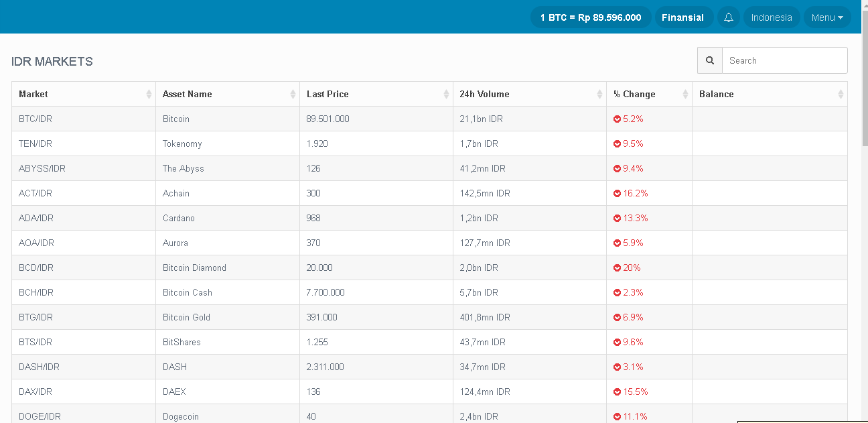Screen dimensions: 868x423
Task: Select the BTC/IDR market row
Action: point(429,119)
